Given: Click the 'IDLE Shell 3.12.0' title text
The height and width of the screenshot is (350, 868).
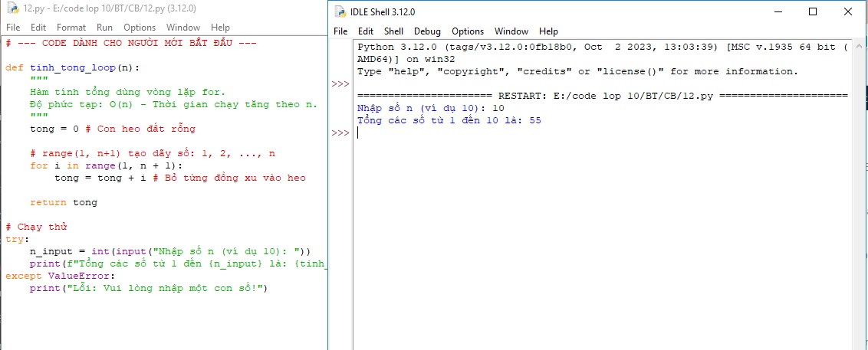Looking at the screenshot, I should (383, 11).
